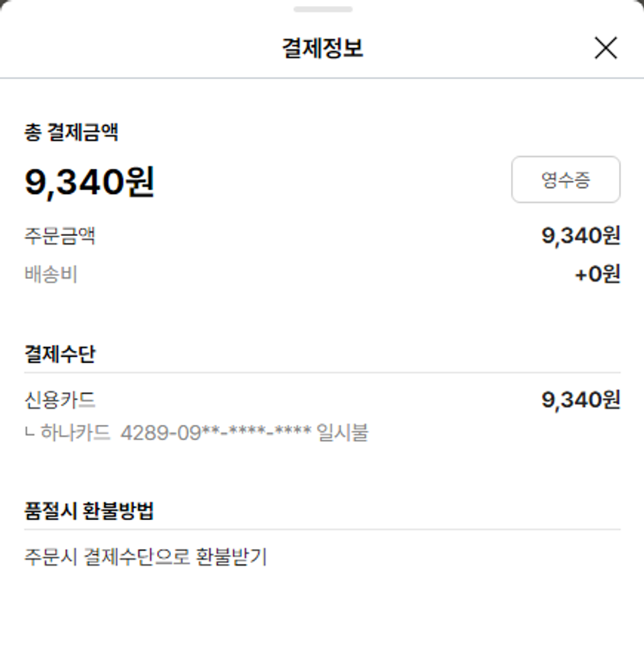Click the 9,340원 value beside 주문금액
Image resolution: width=644 pixels, height=660 pixels.
pyautogui.click(x=580, y=235)
